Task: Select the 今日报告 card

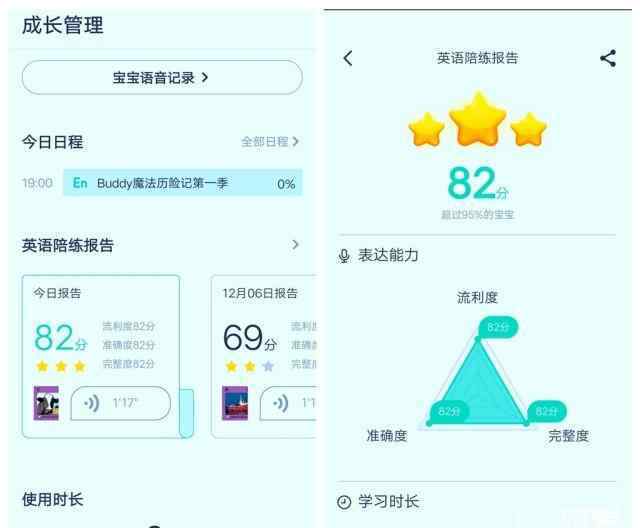Action: click(x=101, y=356)
